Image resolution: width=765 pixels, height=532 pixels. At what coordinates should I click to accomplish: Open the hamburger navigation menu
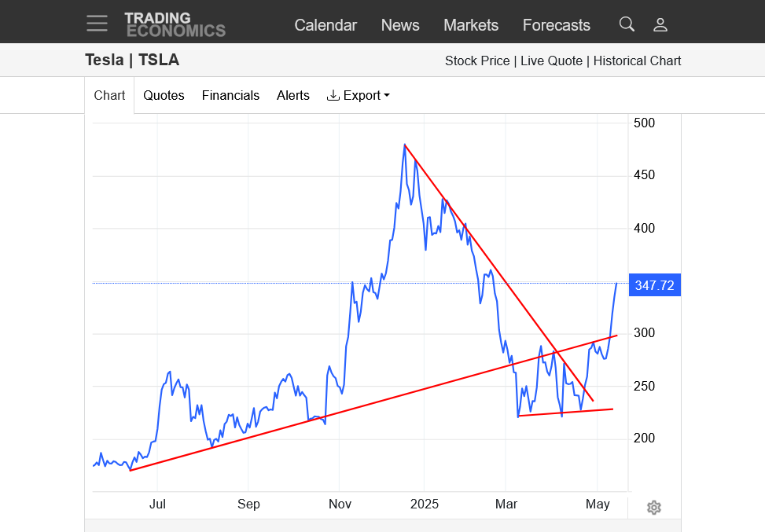click(97, 24)
